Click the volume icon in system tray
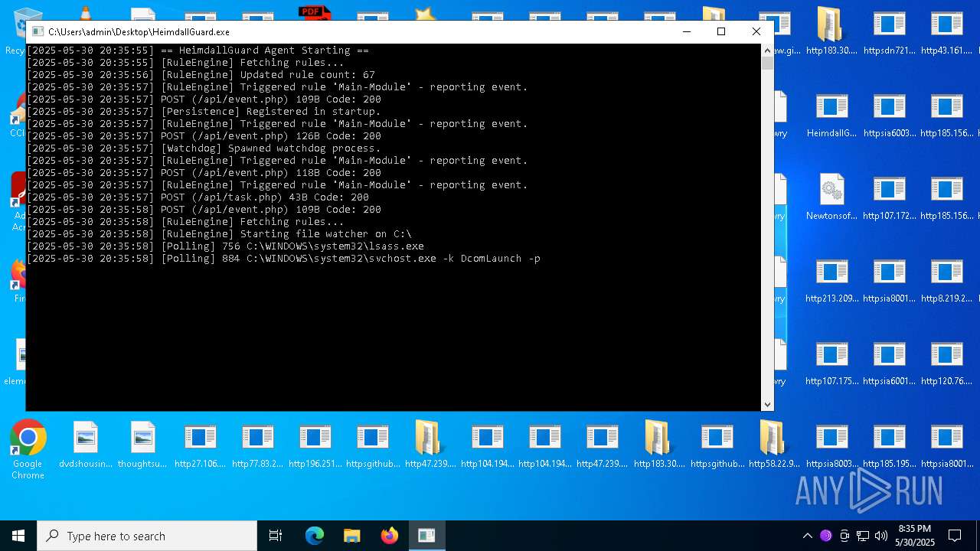The width and height of the screenshot is (980, 551). 881,536
